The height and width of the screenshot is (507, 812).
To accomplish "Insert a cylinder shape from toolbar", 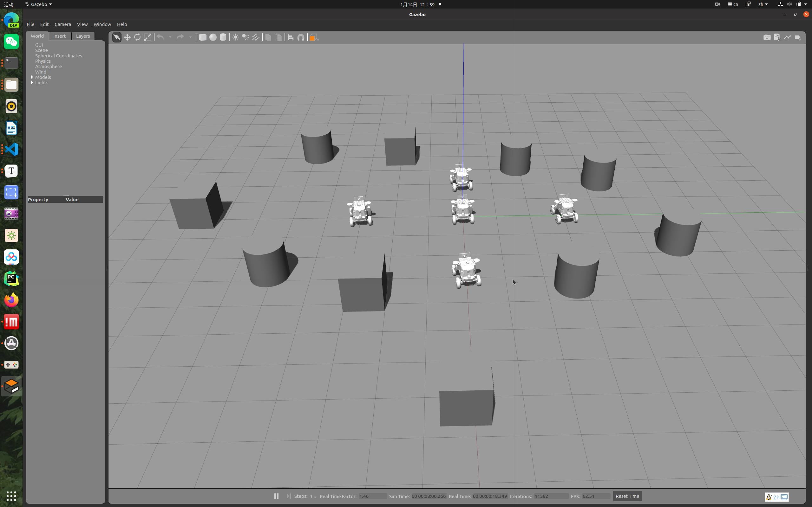I will click(x=223, y=37).
